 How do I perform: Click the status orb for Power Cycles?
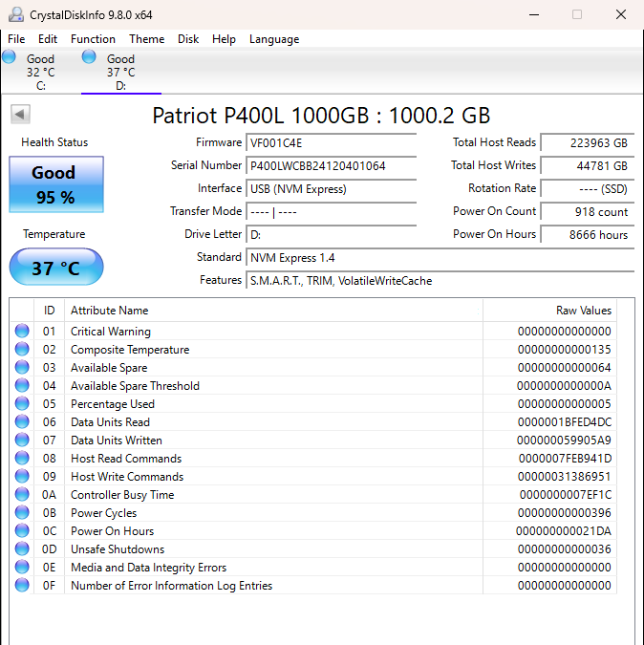point(22,512)
